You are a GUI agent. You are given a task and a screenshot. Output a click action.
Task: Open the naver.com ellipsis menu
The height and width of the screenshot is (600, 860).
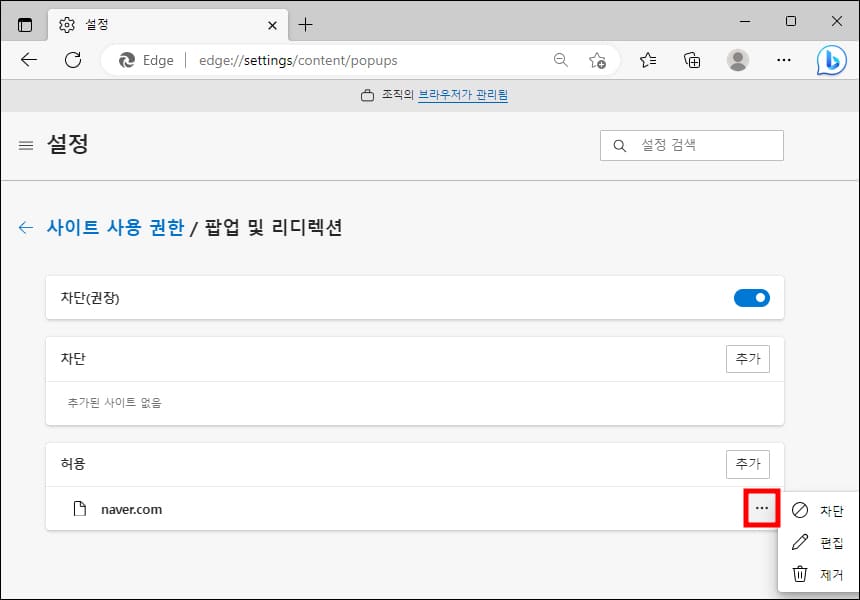[762, 509]
